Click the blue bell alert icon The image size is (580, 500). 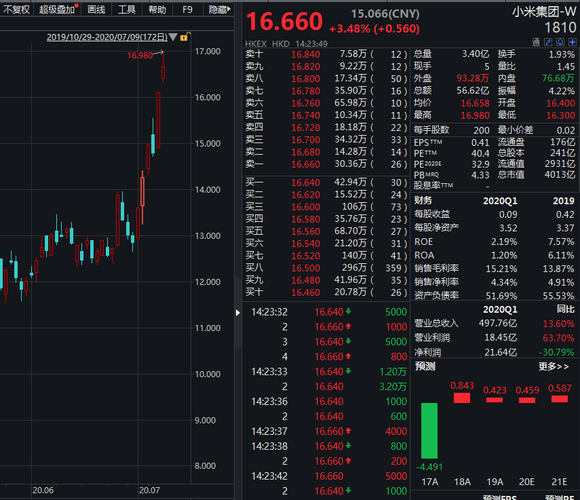[x=560, y=42]
